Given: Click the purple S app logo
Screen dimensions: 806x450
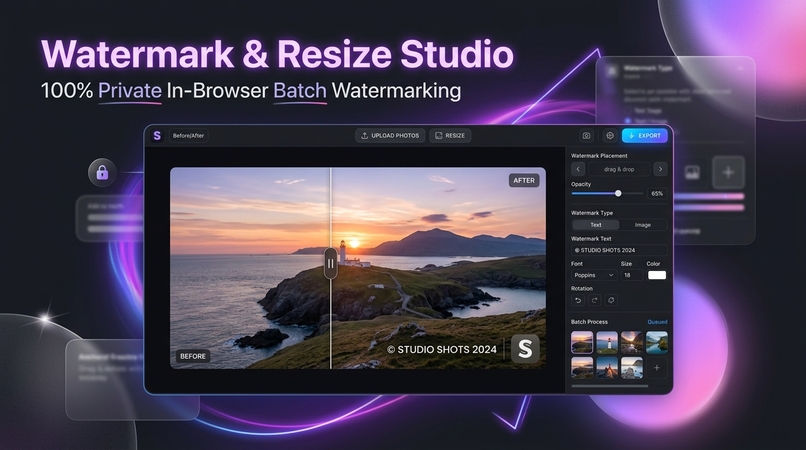Looking at the screenshot, I should [x=157, y=136].
